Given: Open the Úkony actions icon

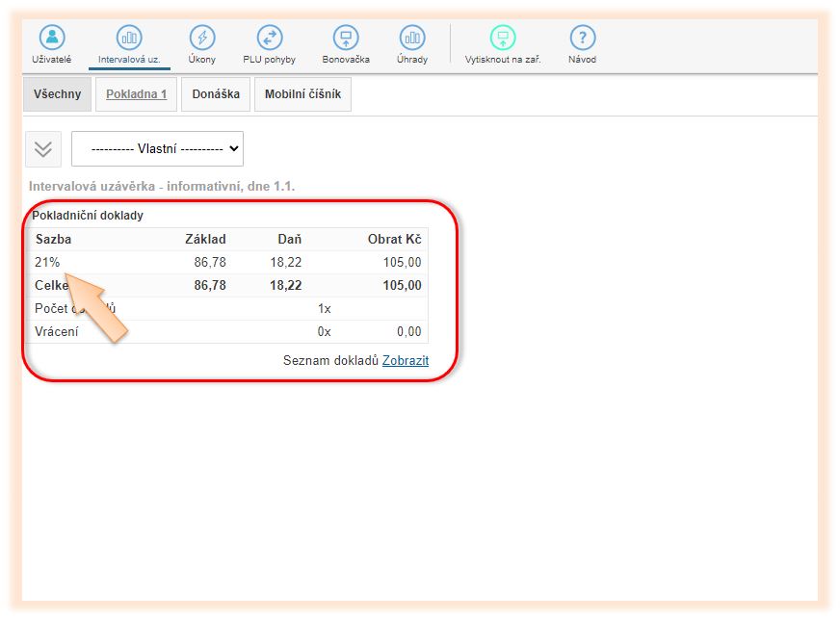Looking at the screenshot, I should click(x=202, y=39).
